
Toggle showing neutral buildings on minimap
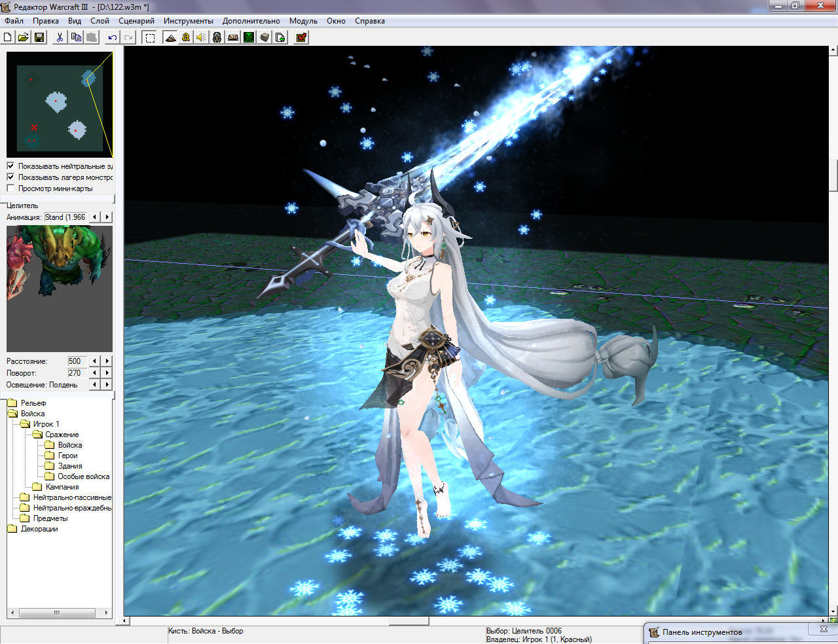pyautogui.click(x=10, y=166)
